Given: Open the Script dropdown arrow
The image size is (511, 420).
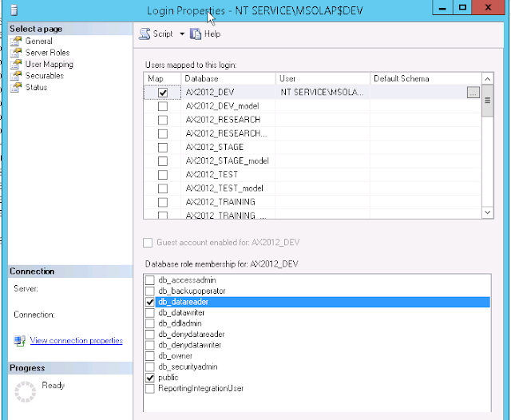Looking at the screenshot, I should pos(182,34).
